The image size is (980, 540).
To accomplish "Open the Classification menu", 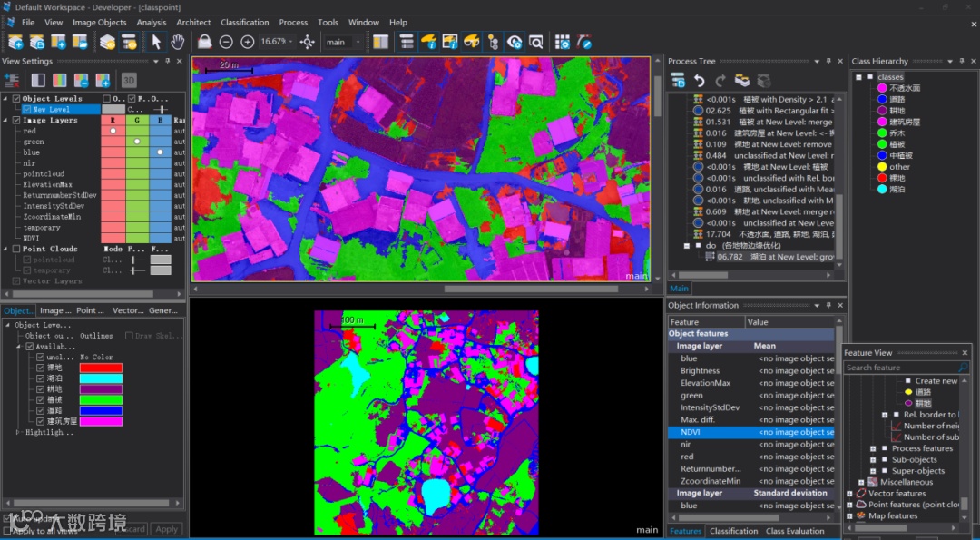I will (245, 22).
